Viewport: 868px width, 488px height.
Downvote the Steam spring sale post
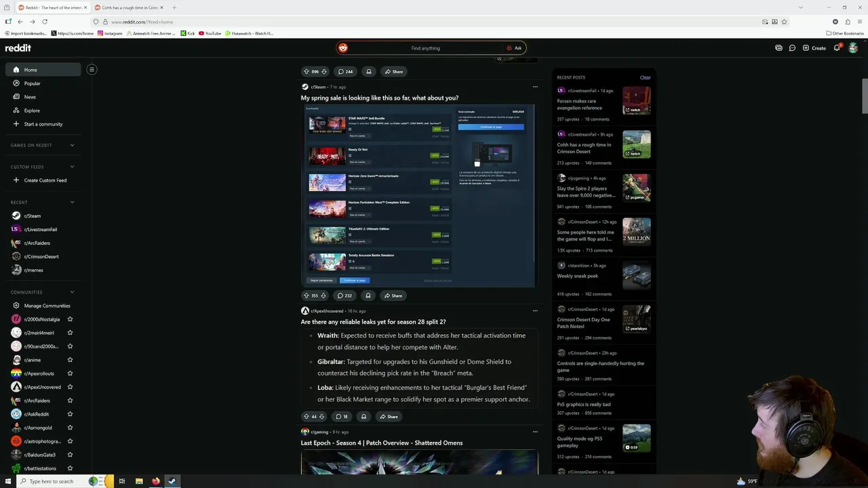tap(323, 296)
